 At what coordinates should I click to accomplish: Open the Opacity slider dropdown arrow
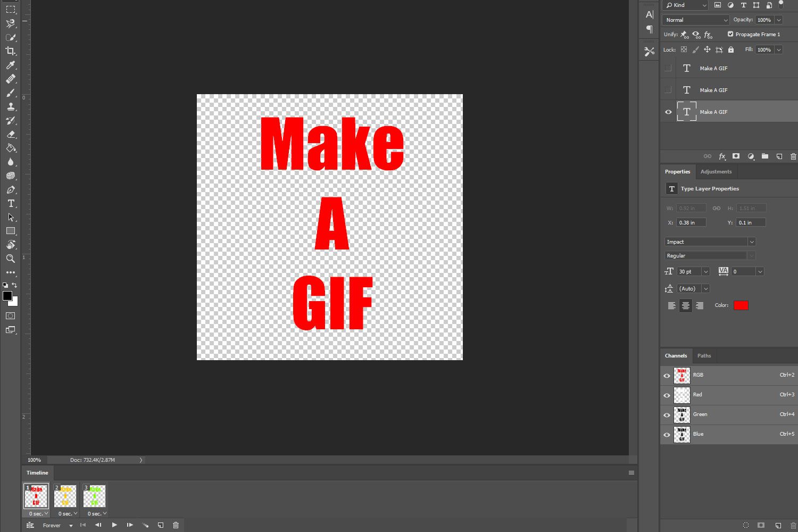pos(779,20)
